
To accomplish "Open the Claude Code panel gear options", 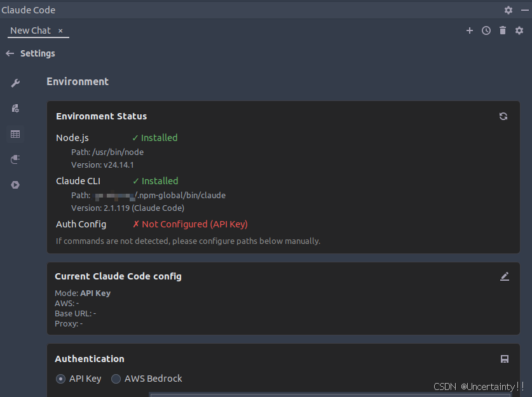I will tap(508, 10).
